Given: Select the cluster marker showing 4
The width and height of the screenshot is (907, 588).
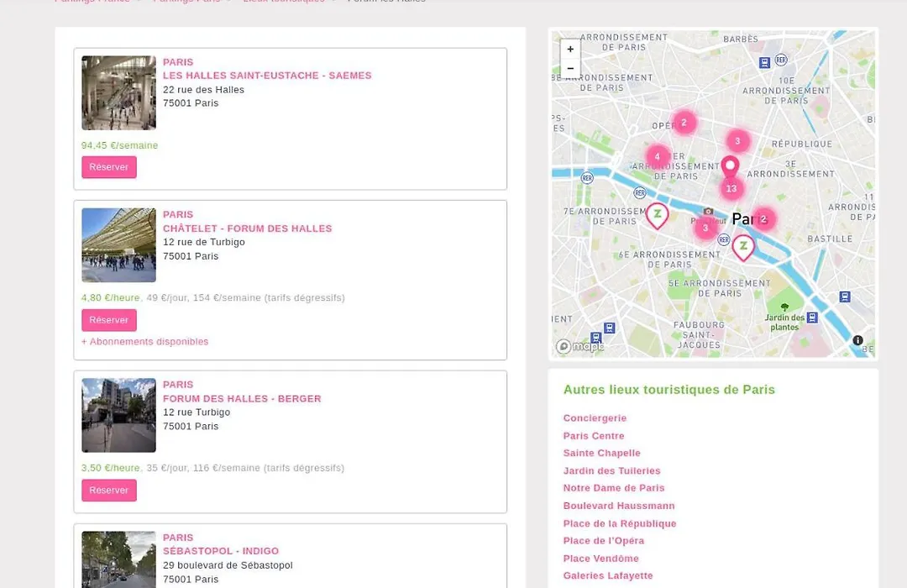Looking at the screenshot, I should [x=657, y=156].
